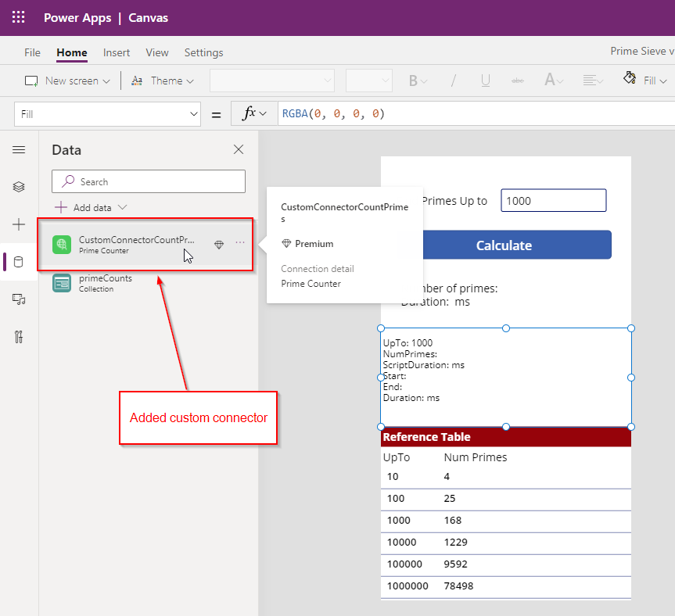Select the primeCounts collection

(x=145, y=283)
